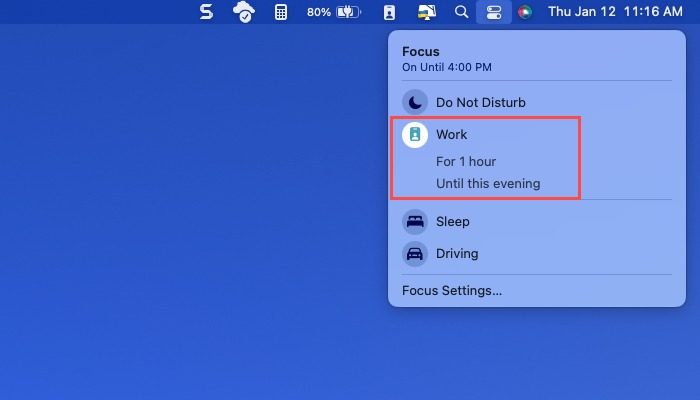Open the Snagit S menu bar icon
The image size is (700, 400).
(206, 12)
